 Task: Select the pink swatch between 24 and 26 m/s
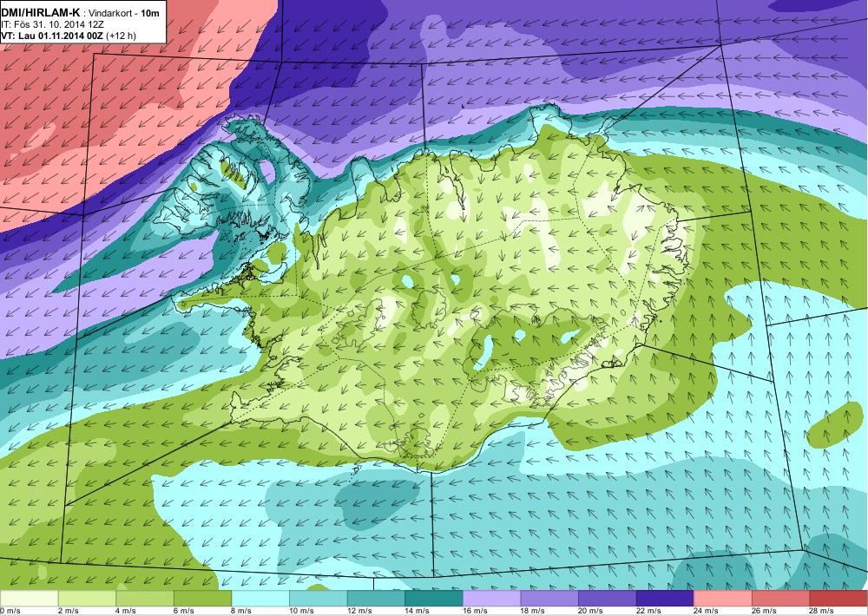pos(723,599)
